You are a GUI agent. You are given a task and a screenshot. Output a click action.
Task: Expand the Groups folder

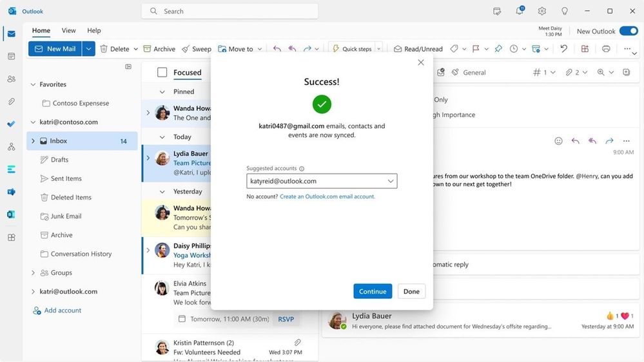coord(34,273)
